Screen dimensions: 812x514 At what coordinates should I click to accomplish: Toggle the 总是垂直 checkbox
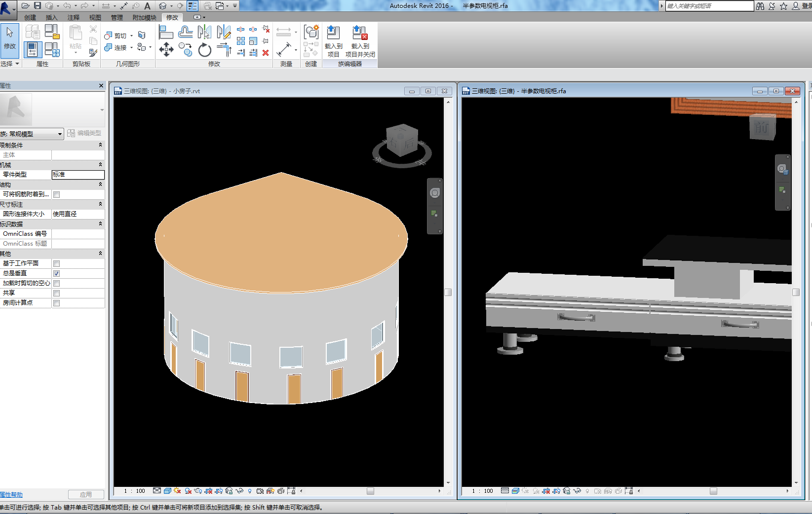(57, 273)
